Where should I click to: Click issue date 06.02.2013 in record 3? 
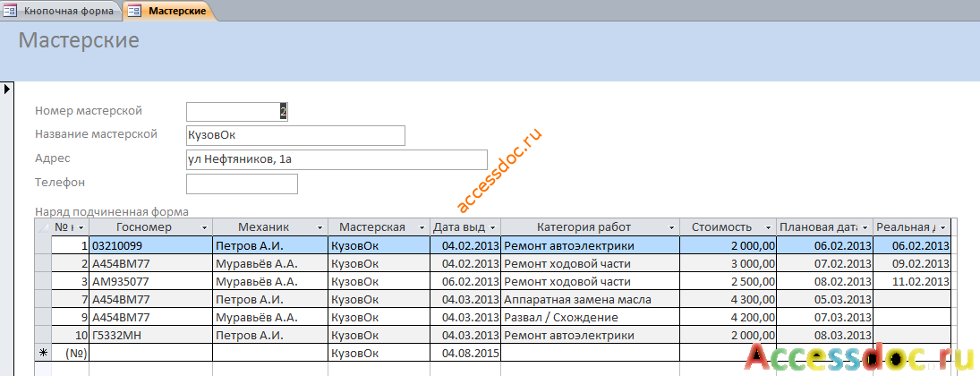[465, 281]
